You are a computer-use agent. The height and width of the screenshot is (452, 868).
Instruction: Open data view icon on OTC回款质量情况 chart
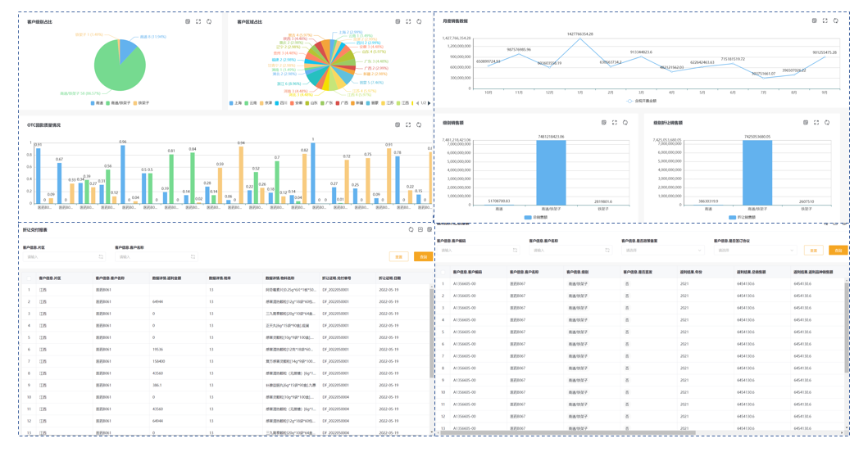tap(398, 125)
